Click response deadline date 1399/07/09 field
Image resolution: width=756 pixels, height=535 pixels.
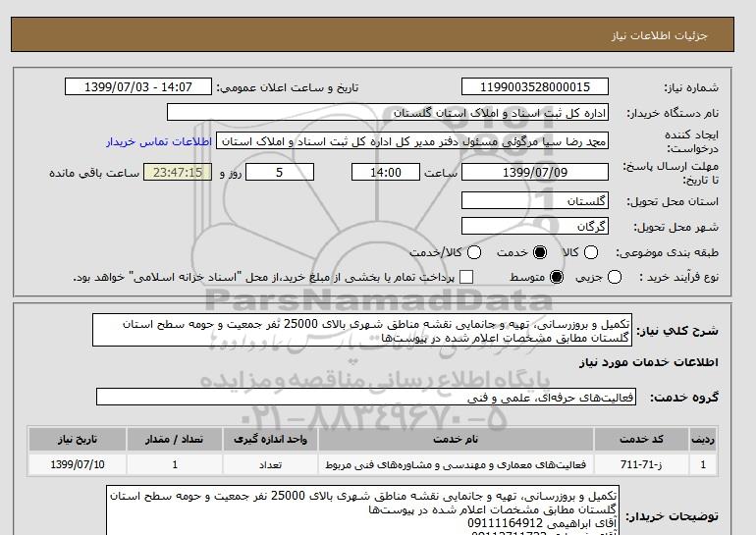coord(535,172)
